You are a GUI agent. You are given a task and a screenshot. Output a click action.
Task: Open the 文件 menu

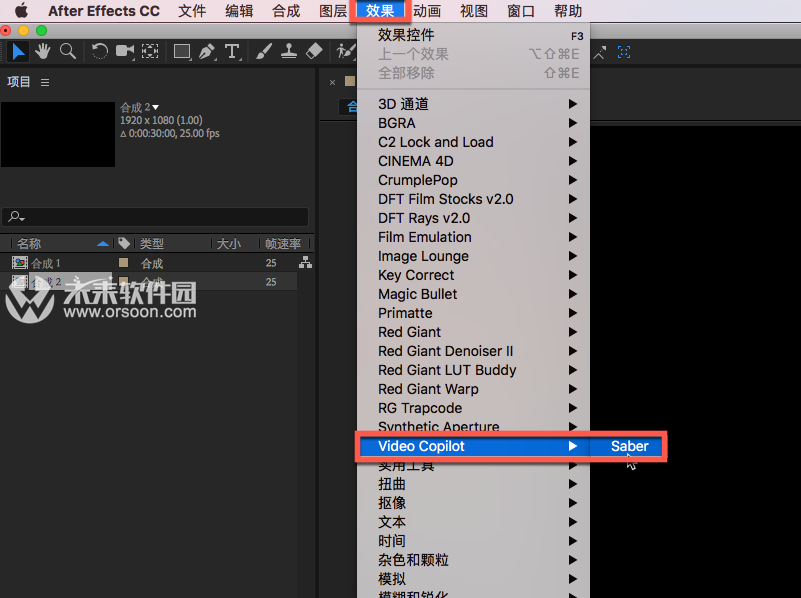tap(192, 11)
